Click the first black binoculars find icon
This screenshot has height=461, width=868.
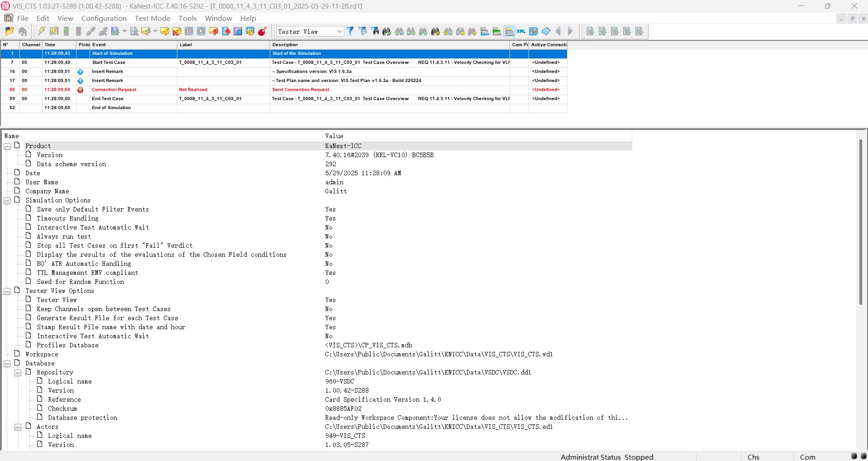386,31
